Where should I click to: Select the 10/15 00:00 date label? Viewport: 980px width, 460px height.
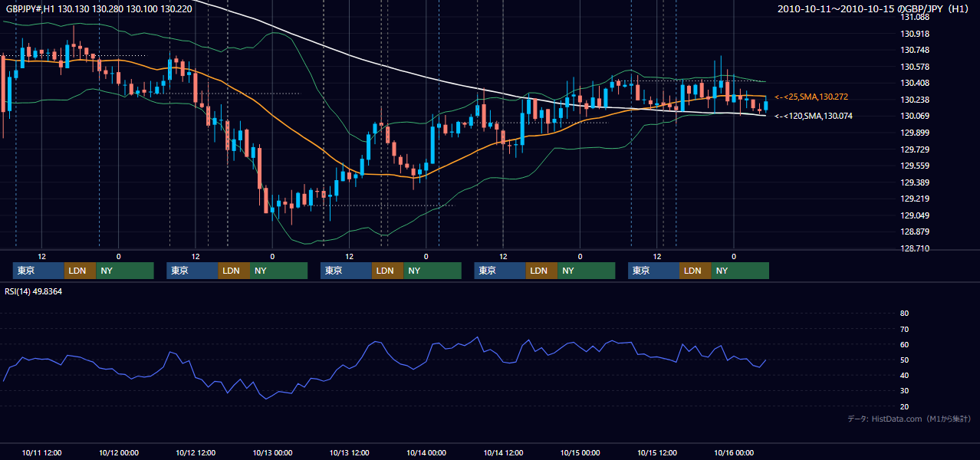coord(580,452)
